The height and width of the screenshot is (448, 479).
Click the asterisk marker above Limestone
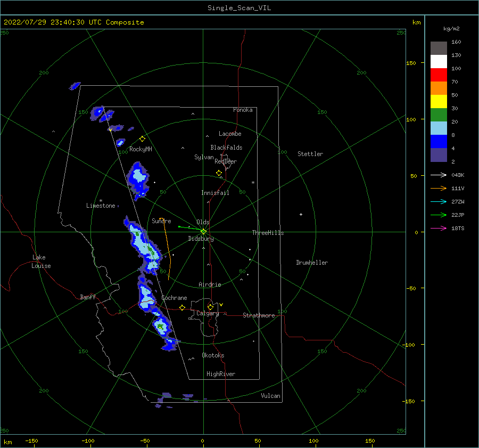[x=101, y=201]
